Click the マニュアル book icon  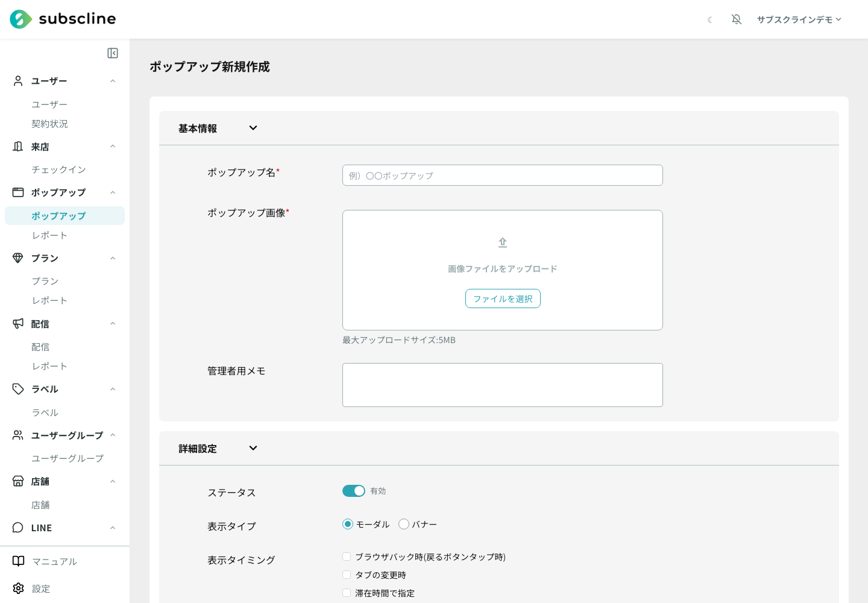tap(19, 561)
